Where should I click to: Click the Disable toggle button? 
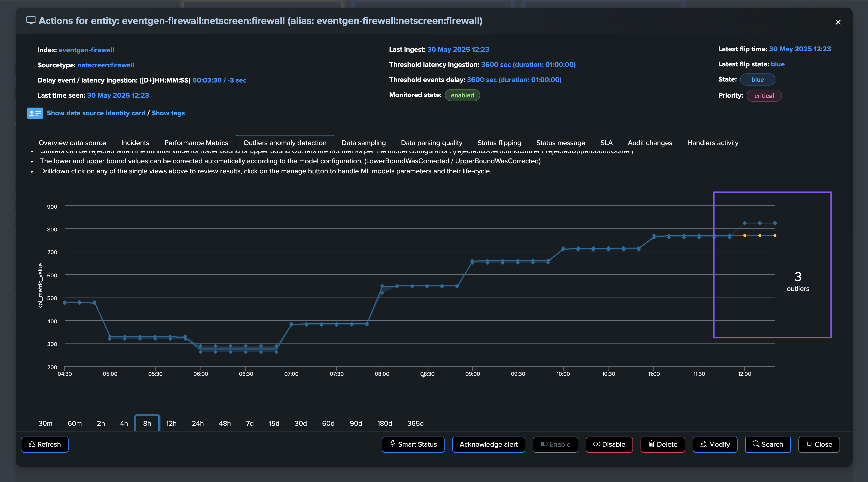pyautogui.click(x=609, y=444)
